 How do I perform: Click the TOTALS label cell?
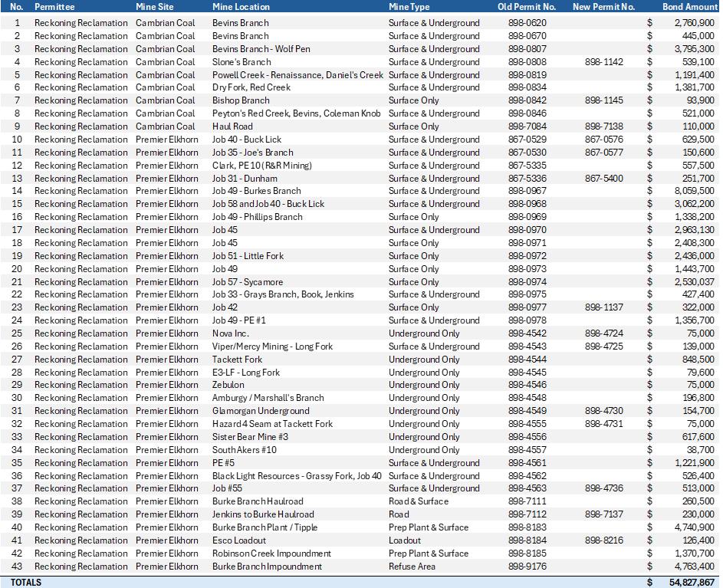26,583
